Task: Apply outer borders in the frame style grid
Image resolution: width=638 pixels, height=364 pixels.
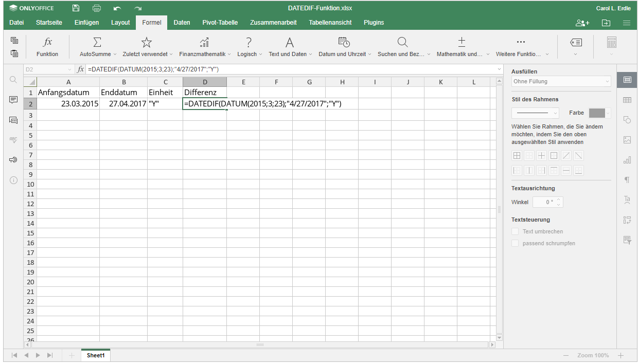Action: pos(554,156)
